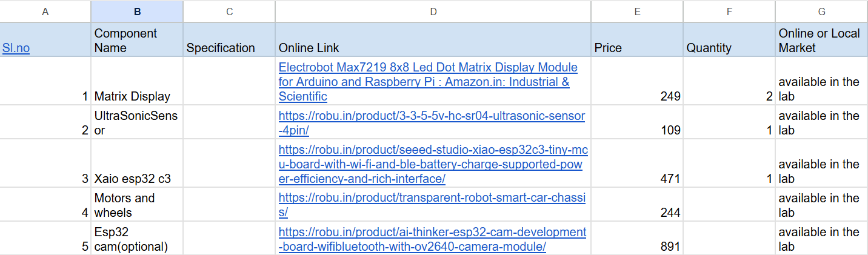Select Matrix Display quantity cell 2
This screenshot has height=255, width=868.
coord(729,81)
